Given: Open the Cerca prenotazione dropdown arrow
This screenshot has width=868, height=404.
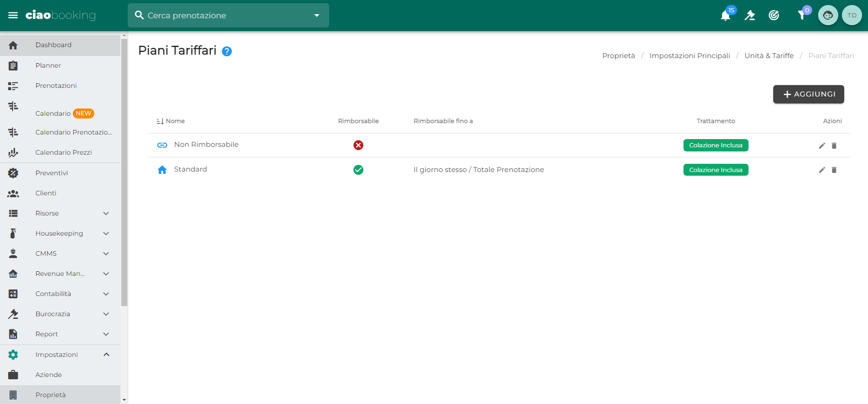Looking at the screenshot, I should click(316, 16).
